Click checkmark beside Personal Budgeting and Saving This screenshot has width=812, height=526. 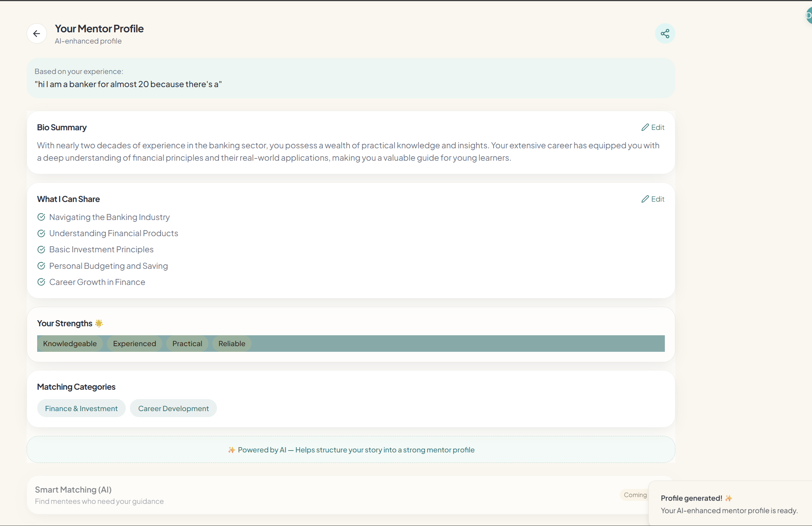(41, 266)
